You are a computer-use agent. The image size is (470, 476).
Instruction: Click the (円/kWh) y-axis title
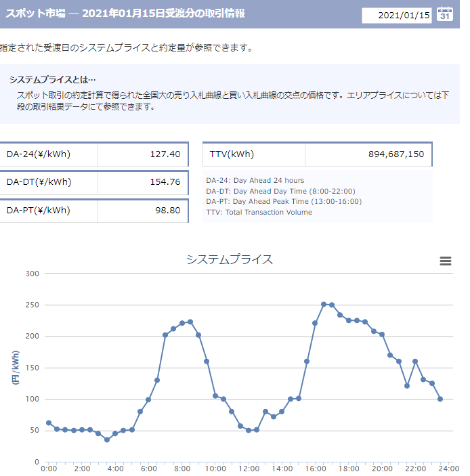(16, 368)
